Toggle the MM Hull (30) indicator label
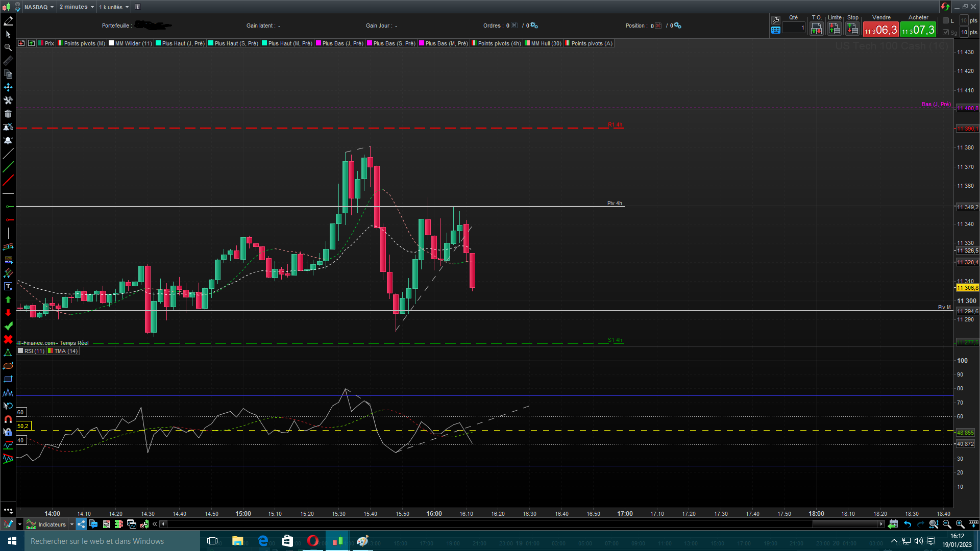Viewport: 980px width, 551px height. tap(546, 43)
